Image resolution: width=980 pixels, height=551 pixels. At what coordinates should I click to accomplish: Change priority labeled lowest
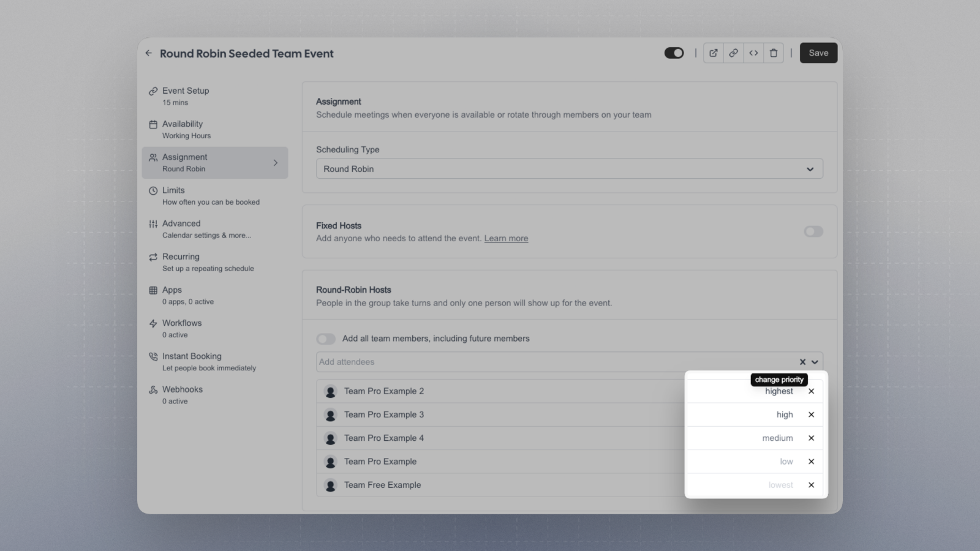click(x=780, y=485)
